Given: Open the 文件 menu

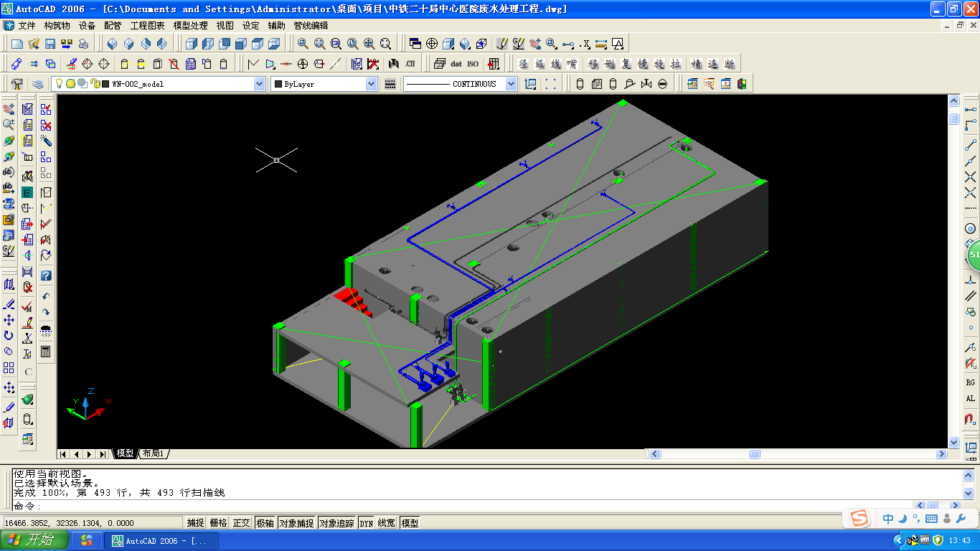Looking at the screenshot, I should (27, 25).
